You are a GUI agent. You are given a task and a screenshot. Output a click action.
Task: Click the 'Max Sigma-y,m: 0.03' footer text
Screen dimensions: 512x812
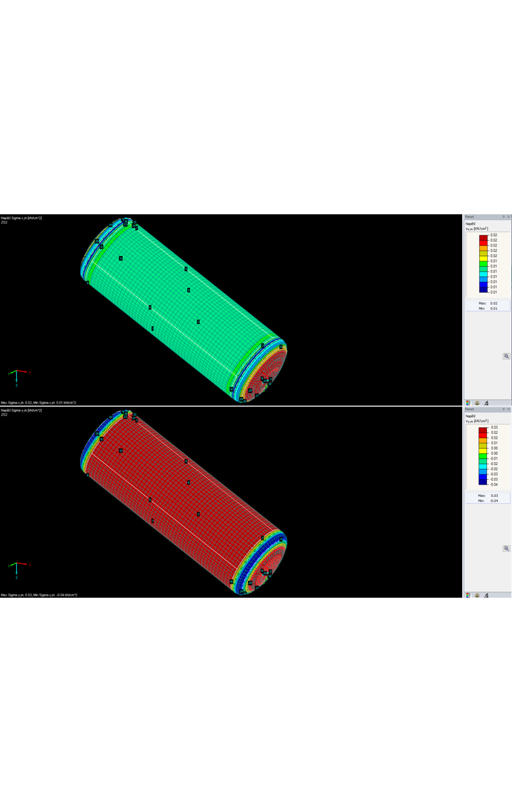click(x=16, y=595)
